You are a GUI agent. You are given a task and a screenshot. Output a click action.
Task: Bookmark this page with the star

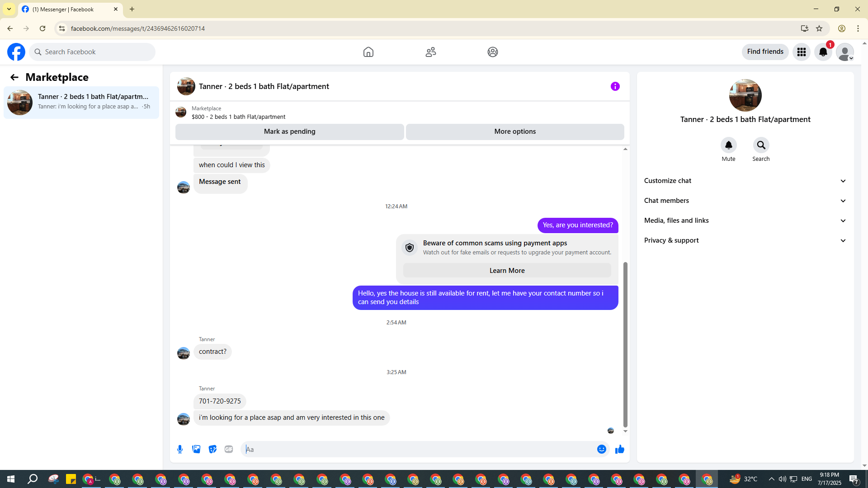(x=819, y=28)
